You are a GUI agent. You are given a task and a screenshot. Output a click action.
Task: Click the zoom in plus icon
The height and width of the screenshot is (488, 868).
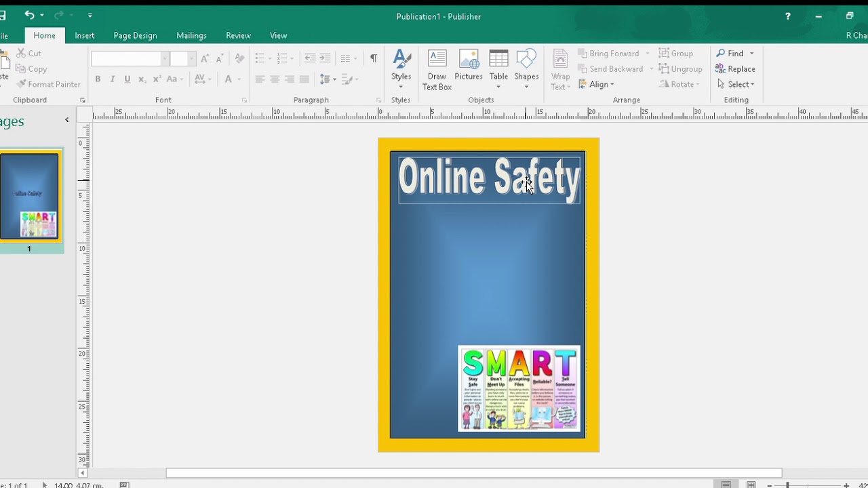(846, 485)
